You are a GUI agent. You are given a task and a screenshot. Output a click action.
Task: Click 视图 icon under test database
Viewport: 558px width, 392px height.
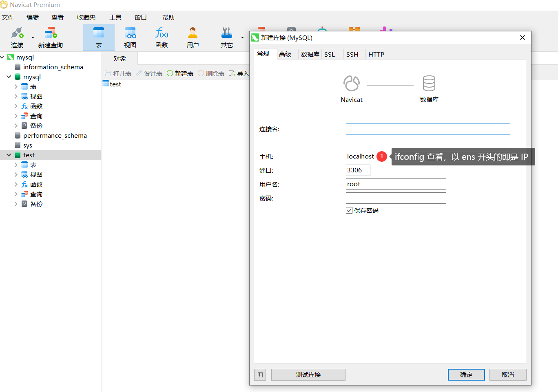(x=24, y=174)
